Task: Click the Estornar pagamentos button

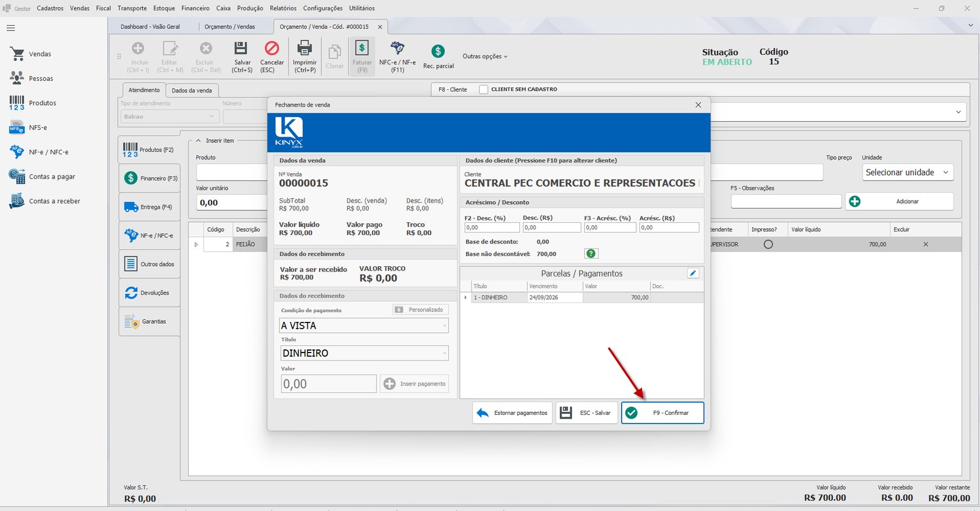Action: 512,412
